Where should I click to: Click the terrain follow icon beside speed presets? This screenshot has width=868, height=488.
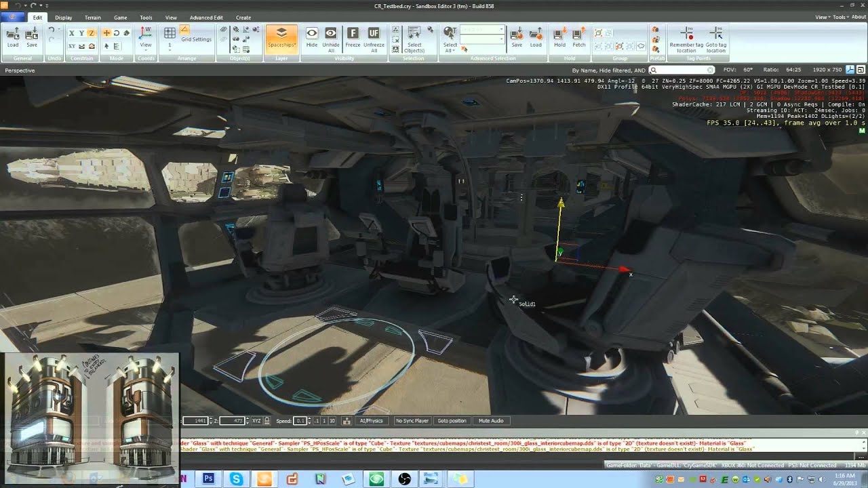347,421
